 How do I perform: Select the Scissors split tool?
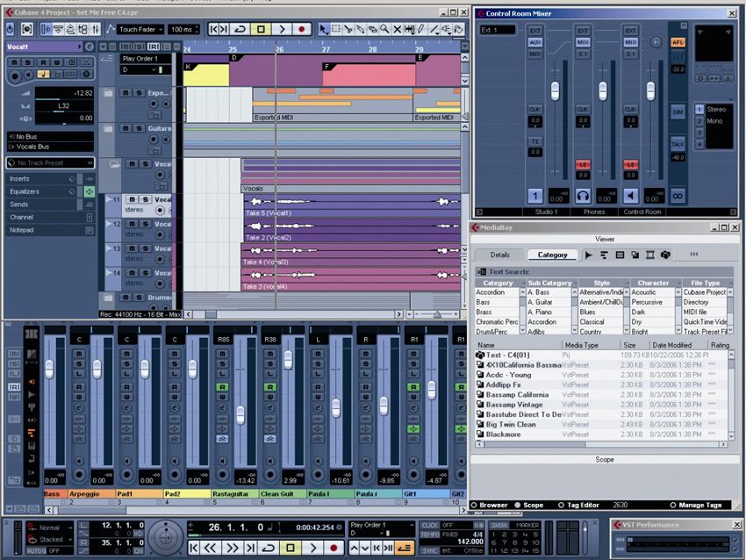348,29
